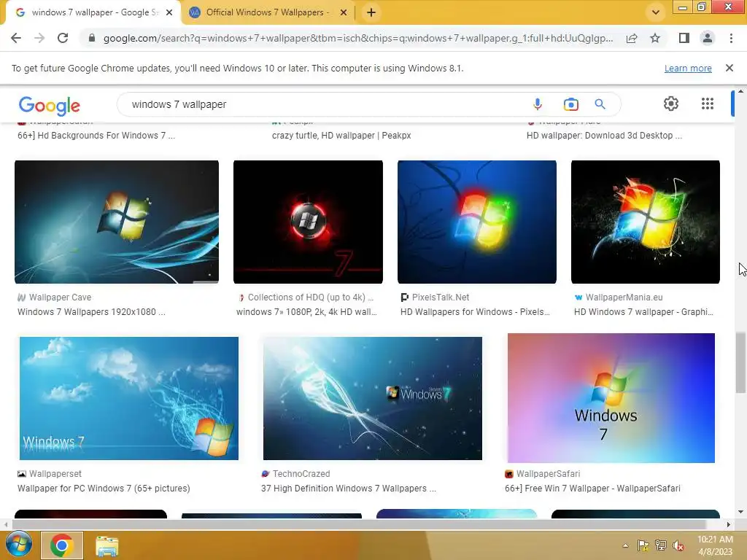Start voice search with the microphone
The image size is (747, 560).
coord(538,104)
